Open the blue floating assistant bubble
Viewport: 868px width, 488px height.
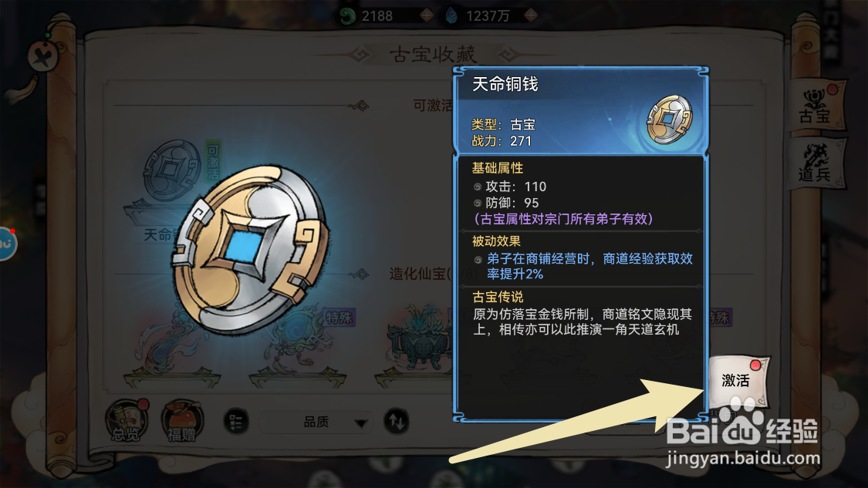tap(7, 244)
